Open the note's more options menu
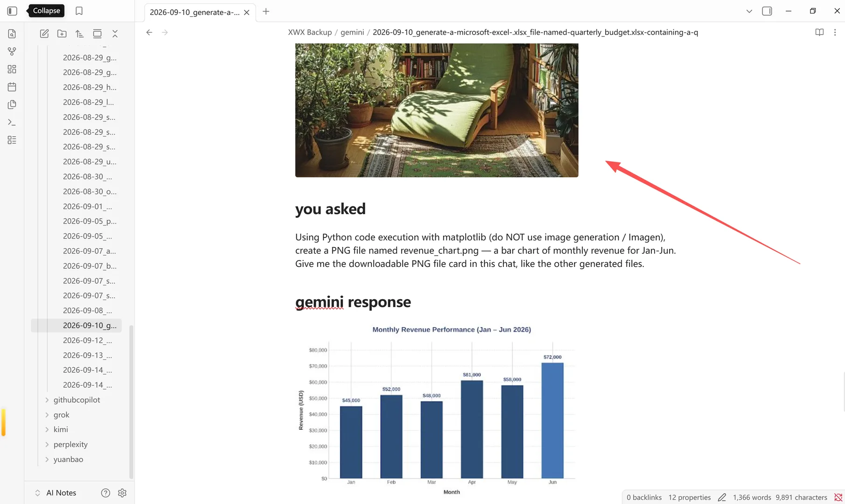The width and height of the screenshot is (845, 504). (835, 32)
